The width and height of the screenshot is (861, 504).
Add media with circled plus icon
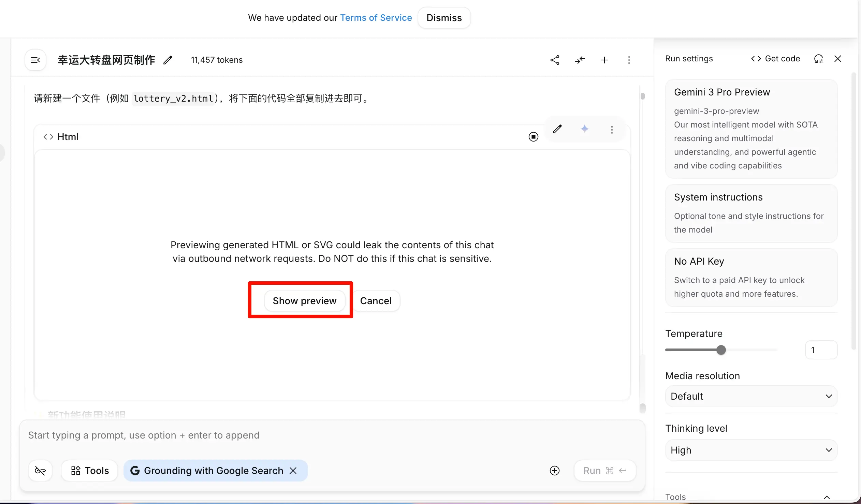point(554,471)
